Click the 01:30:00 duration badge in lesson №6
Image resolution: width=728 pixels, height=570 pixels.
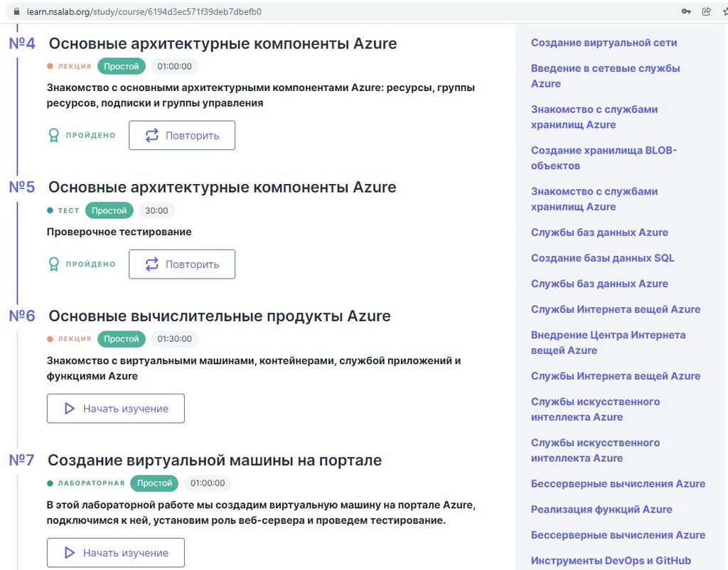tap(175, 339)
